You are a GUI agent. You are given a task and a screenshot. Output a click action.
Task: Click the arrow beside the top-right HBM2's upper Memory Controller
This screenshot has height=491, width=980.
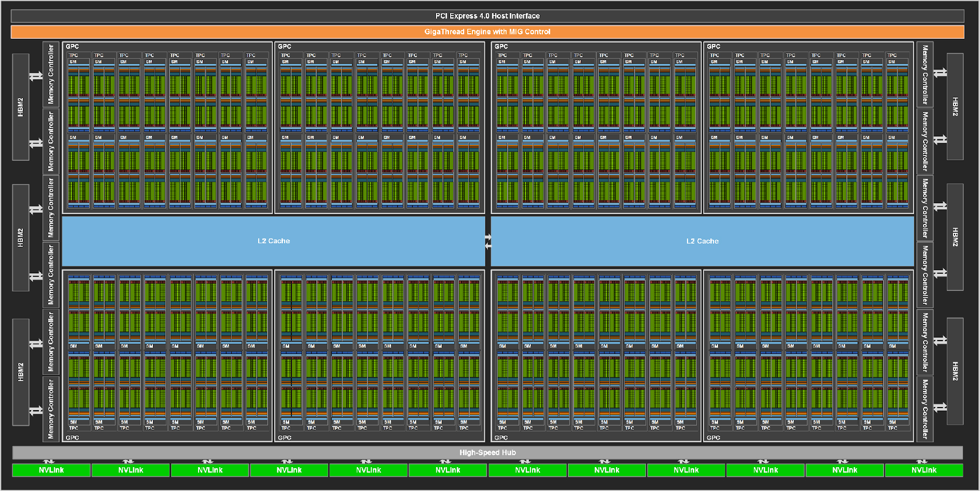pyautogui.click(x=940, y=73)
